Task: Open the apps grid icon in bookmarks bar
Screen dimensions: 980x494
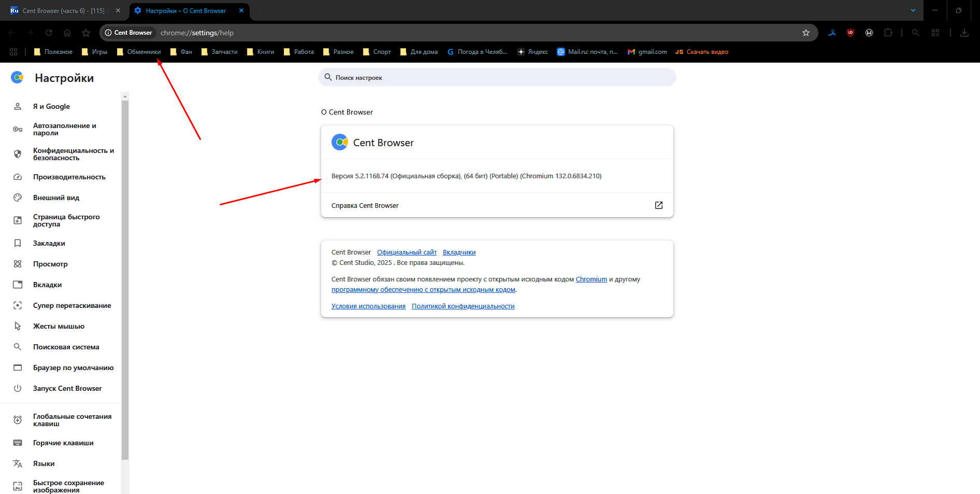Action: point(13,52)
